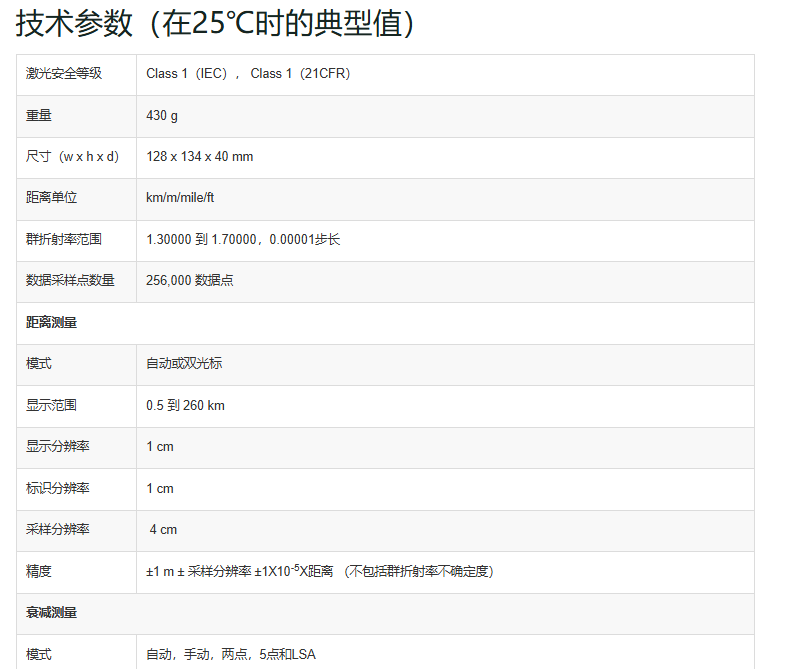Image resolution: width=793 pixels, height=669 pixels.
Task: Click the 1.30000 到 1.70000 value
Action: coord(243,239)
